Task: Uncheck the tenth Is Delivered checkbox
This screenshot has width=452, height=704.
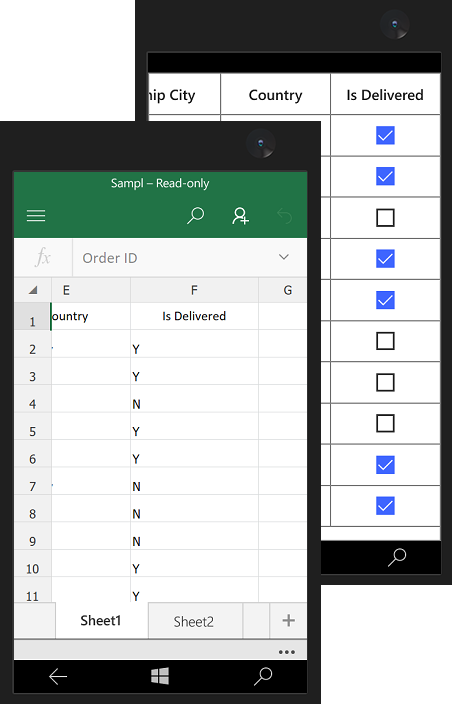Action: point(385,506)
